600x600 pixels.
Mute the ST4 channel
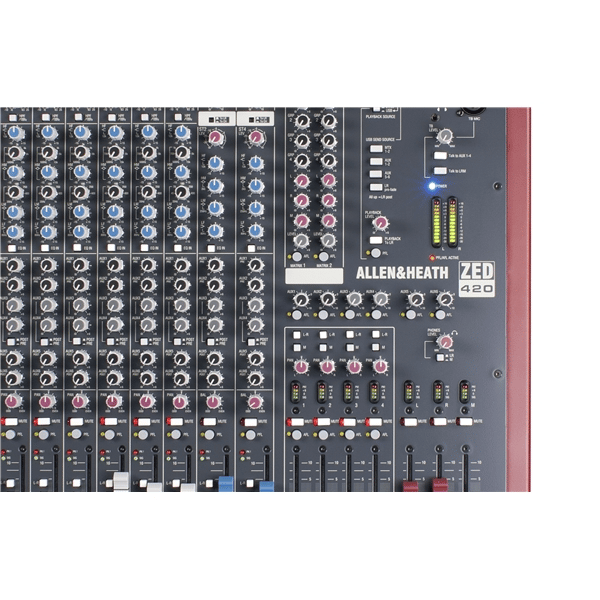[x=250, y=422]
